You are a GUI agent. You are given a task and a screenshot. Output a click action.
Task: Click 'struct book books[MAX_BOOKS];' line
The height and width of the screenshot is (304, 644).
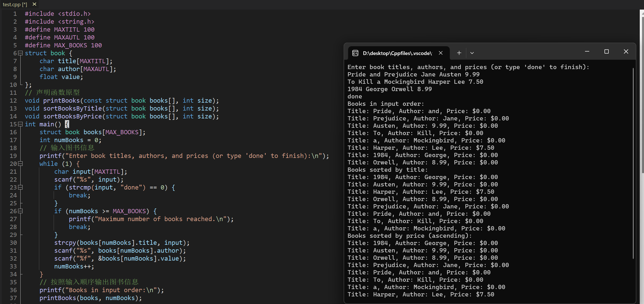click(x=93, y=132)
